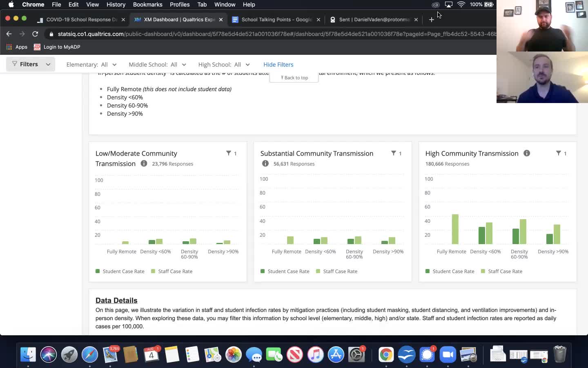Open the Bookmarks menu

147,4
